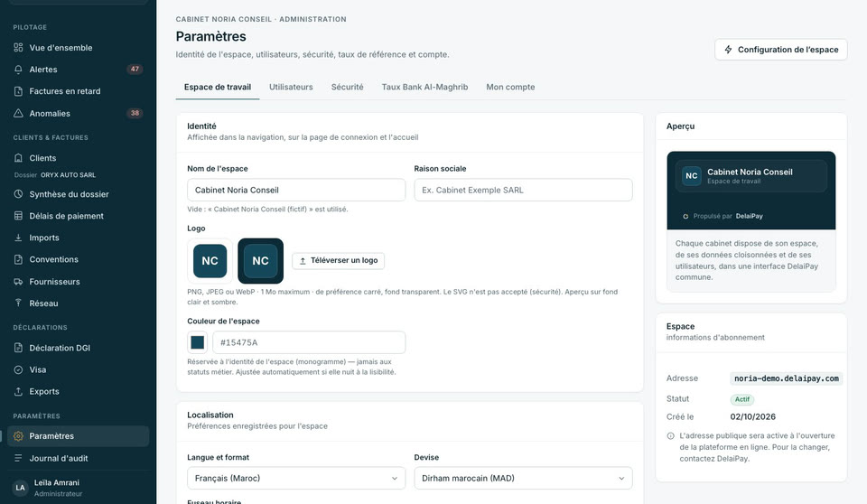Click the Paramètres gear icon
Image resolution: width=867 pixels, height=504 pixels.
point(18,436)
